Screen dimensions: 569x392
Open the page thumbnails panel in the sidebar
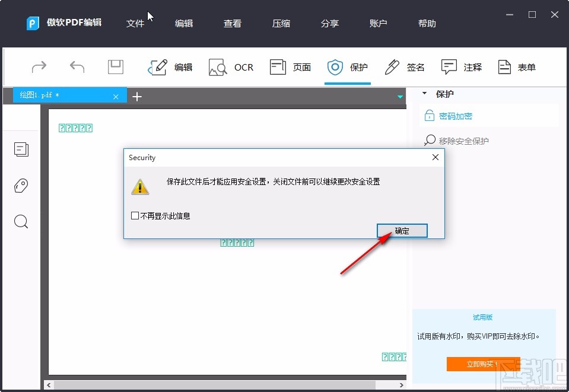point(21,149)
